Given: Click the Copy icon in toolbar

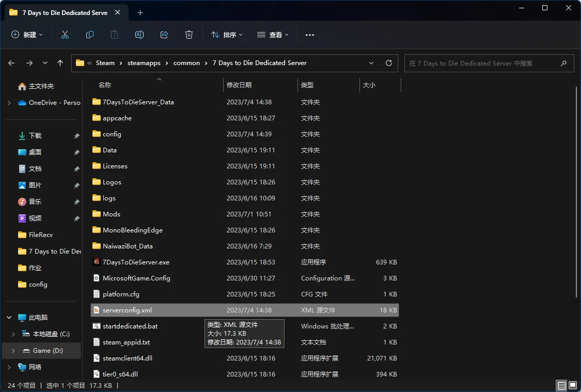Looking at the screenshot, I should 90,35.
